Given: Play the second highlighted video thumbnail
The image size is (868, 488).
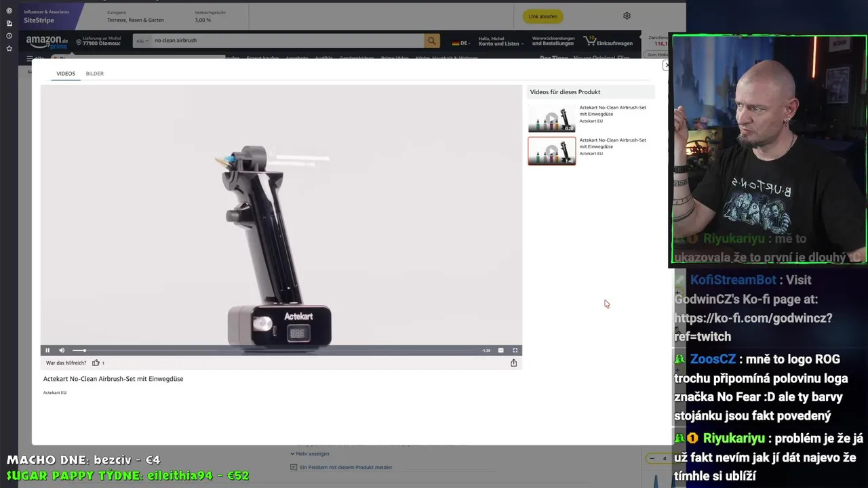Looking at the screenshot, I should pos(552,151).
